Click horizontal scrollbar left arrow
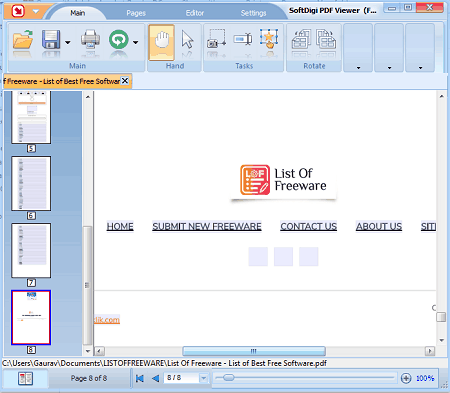This screenshot has height=393, width=450. pos(99,351)
